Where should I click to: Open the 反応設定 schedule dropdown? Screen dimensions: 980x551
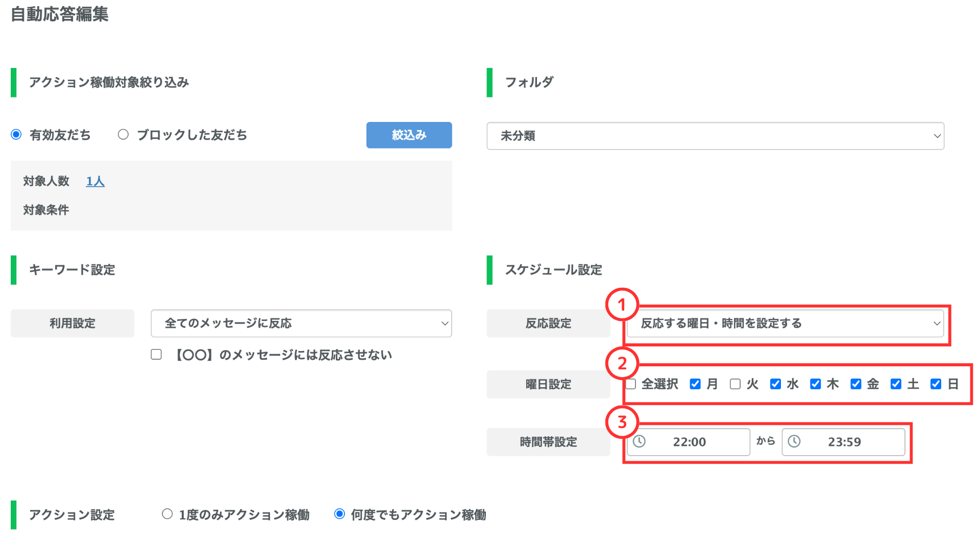pos(785,323)
